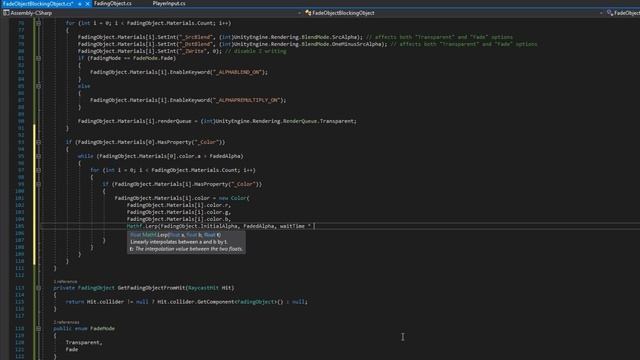Image resolution: width=640 pixels, height=360 pixels.
Task: Collapse the for loop at line 76
Action: [38, 23]
